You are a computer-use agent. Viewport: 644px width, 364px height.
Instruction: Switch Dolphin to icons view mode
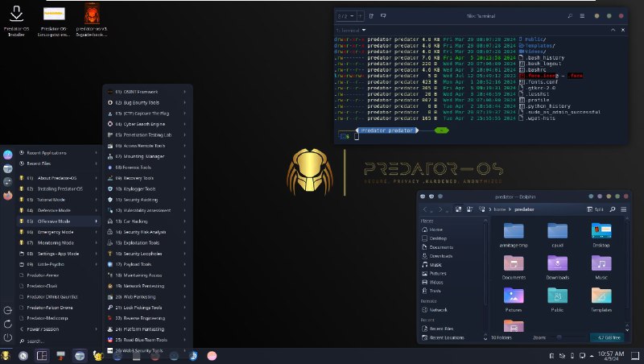click(x=459, y=209)
